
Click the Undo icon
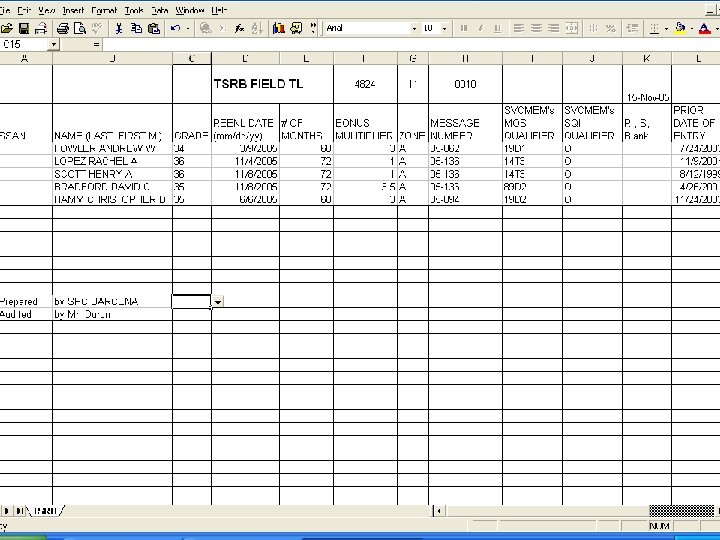[x=175, y=28]
